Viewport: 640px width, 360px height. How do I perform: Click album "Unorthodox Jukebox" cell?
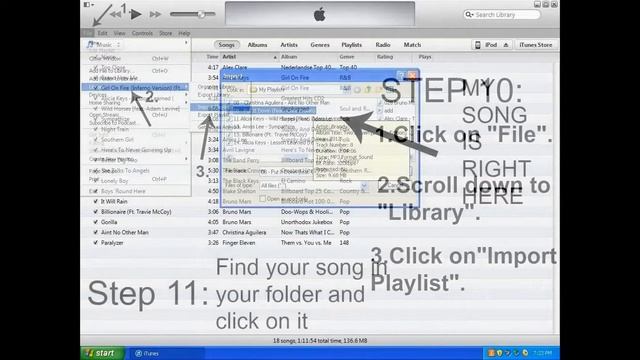[307, 222]
